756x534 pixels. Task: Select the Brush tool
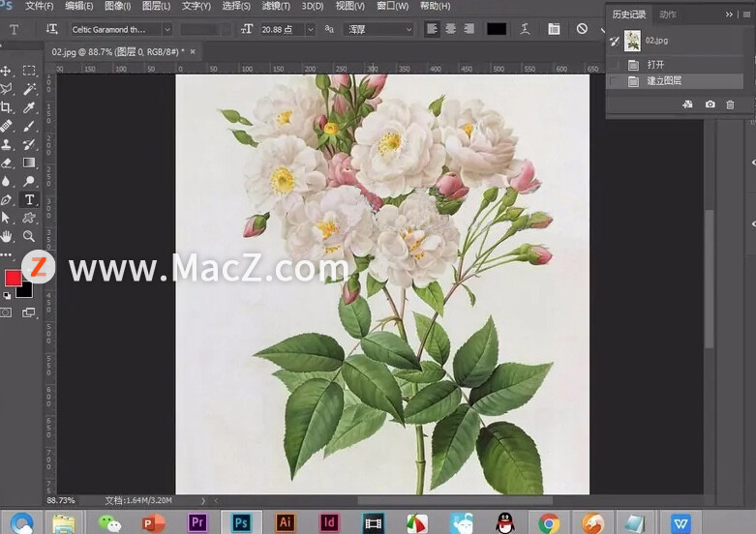tap(29, 126)
